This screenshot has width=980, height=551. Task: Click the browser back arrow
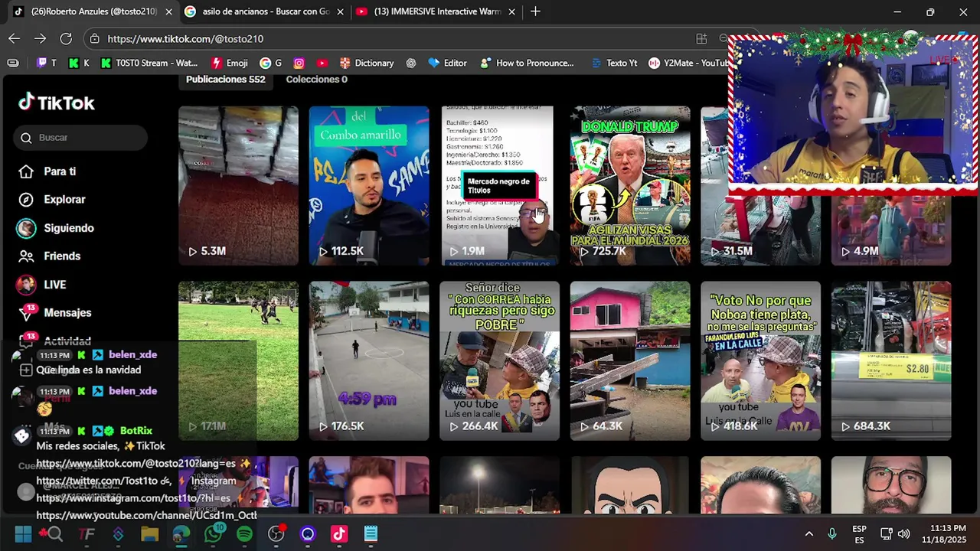[14, 38]
